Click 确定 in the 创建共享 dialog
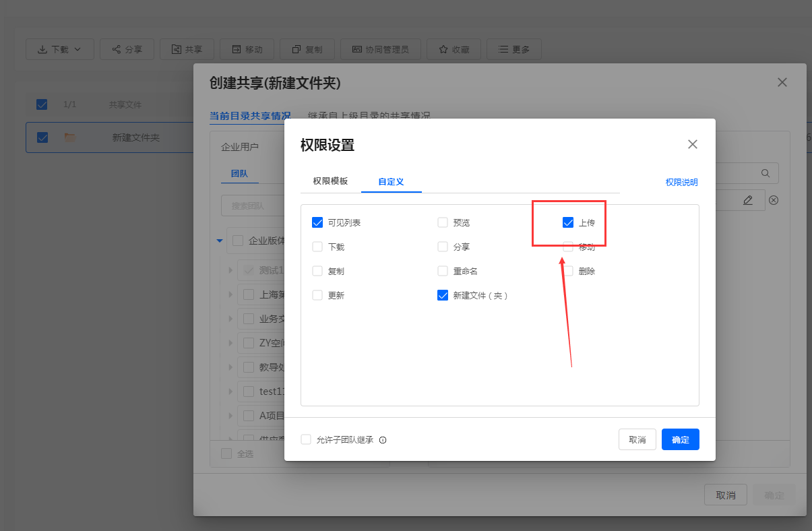This screenshot has height=531, width=812. pyautogui.click(x=774, y=495)
